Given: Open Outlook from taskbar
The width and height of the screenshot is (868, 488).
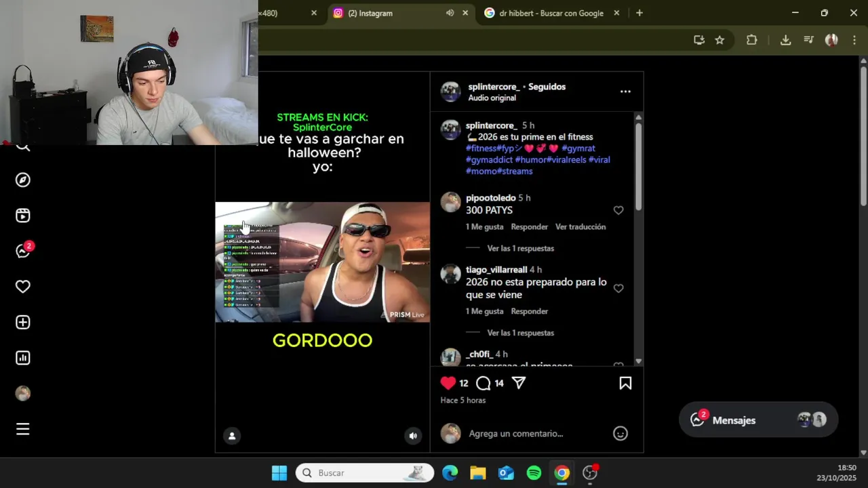Looking at the screenshot, I should tap(506, 473).
